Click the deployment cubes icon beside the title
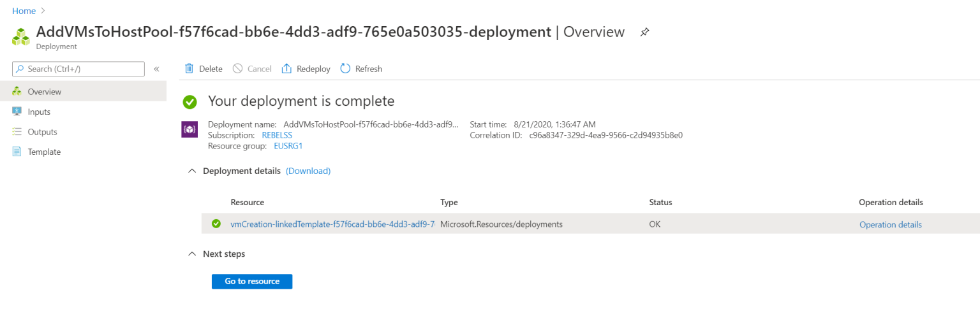The width and height of the screenshot is (980, 332). 21,36
